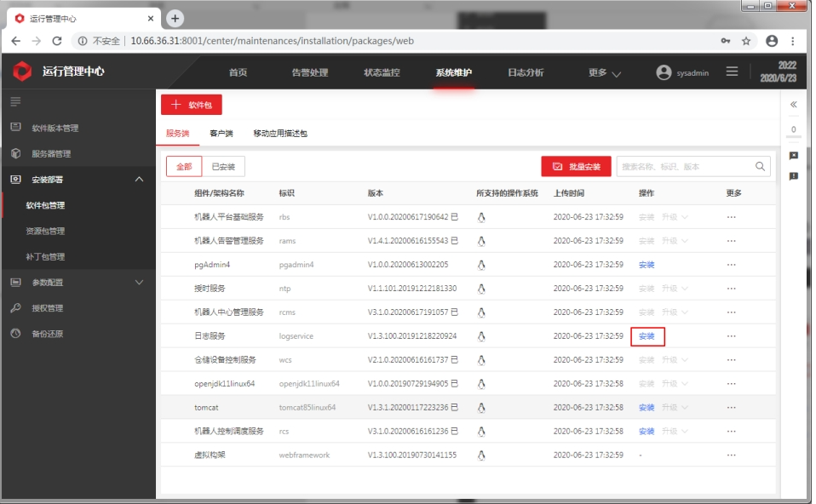Click the bookmark star in address bar

pos(746,41)
